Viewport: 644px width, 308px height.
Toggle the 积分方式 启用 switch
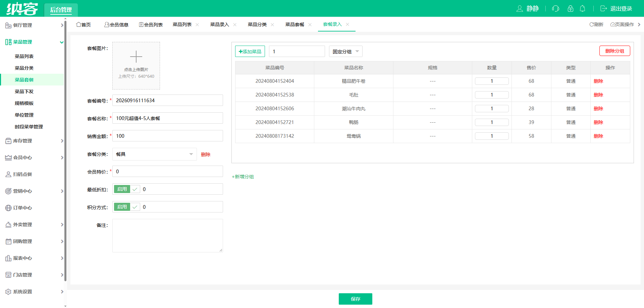[x=127, y=207]
